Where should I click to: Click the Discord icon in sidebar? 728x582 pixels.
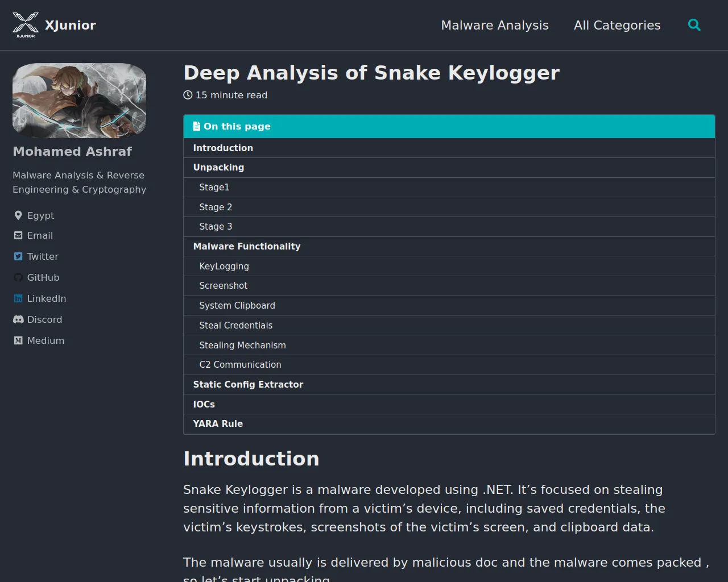[18, 320]
